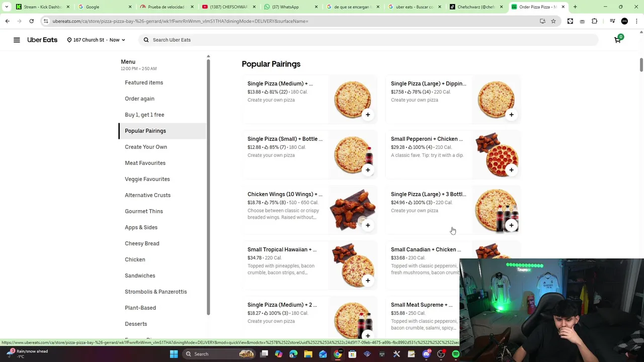The image size is (644, 362).
Task: Close the Order Pizza Pizza tab
Action: [563, 7]
